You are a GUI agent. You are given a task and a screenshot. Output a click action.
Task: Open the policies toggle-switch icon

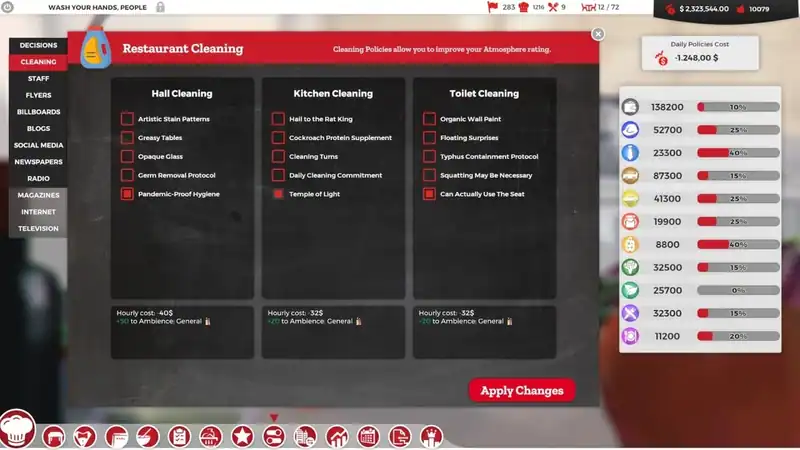point(274,436)
